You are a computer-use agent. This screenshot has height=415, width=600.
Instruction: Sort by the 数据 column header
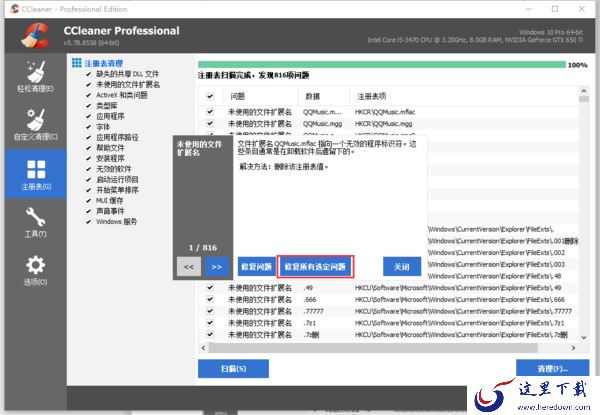pos(324,96)
